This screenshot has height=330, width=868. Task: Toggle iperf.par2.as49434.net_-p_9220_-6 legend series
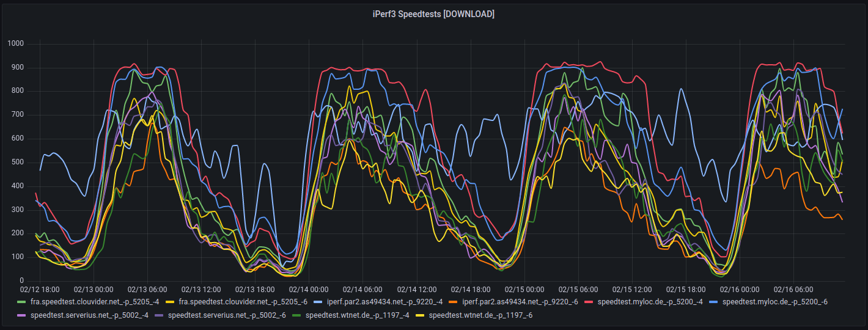click(x=521, y=302)
